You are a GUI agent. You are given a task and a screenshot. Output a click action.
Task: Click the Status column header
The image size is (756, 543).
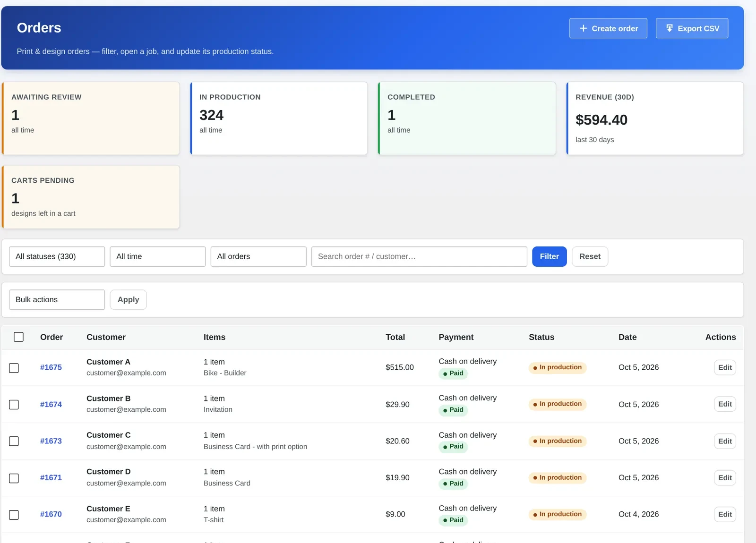click(541, 337)
